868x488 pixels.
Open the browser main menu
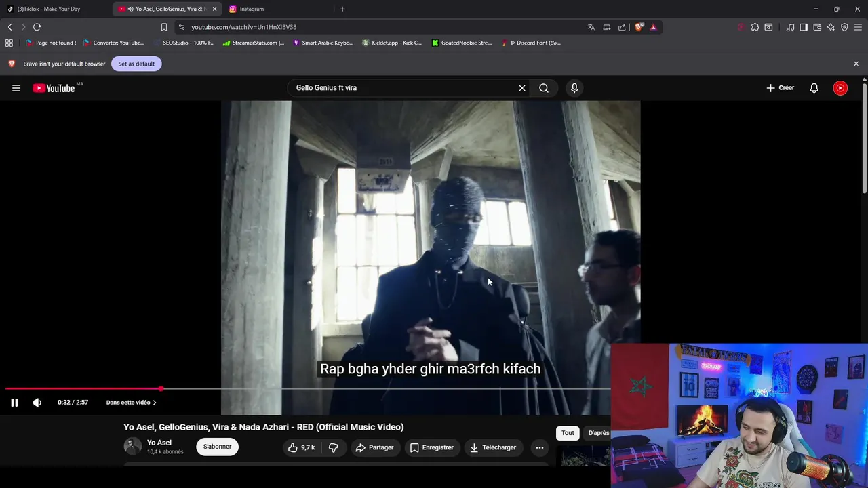point(859,27)
